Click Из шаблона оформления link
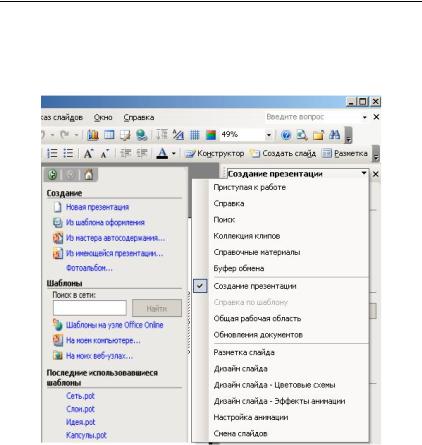Screen dimensions: 422x445 coord(105,222)
